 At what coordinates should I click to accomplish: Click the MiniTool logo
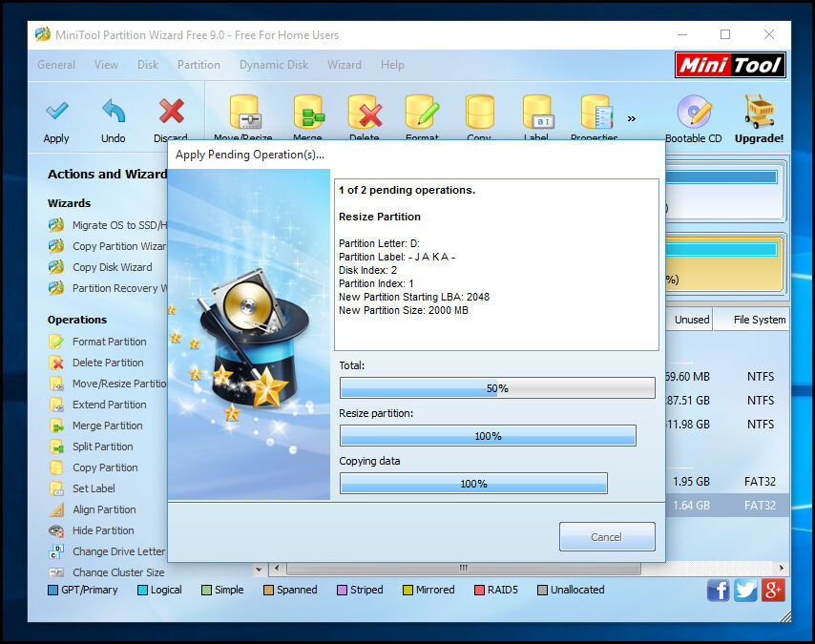click(730, 65)
